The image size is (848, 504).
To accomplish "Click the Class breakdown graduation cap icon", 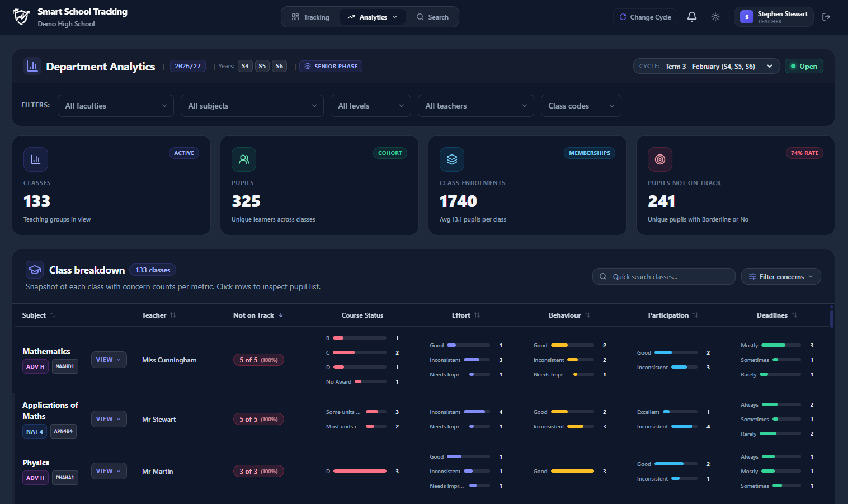I will click(35, 270).
